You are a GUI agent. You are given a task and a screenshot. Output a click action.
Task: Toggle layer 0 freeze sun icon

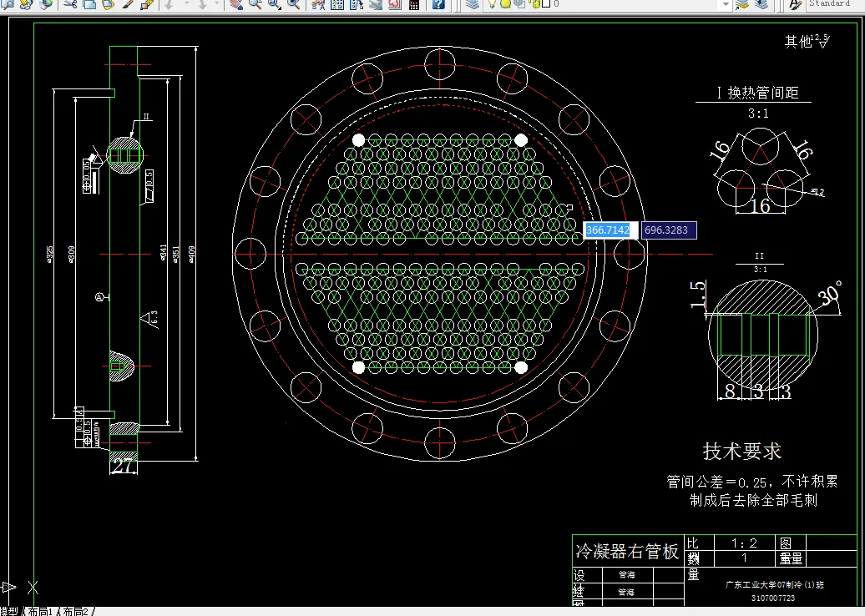(x=505, y=3)
